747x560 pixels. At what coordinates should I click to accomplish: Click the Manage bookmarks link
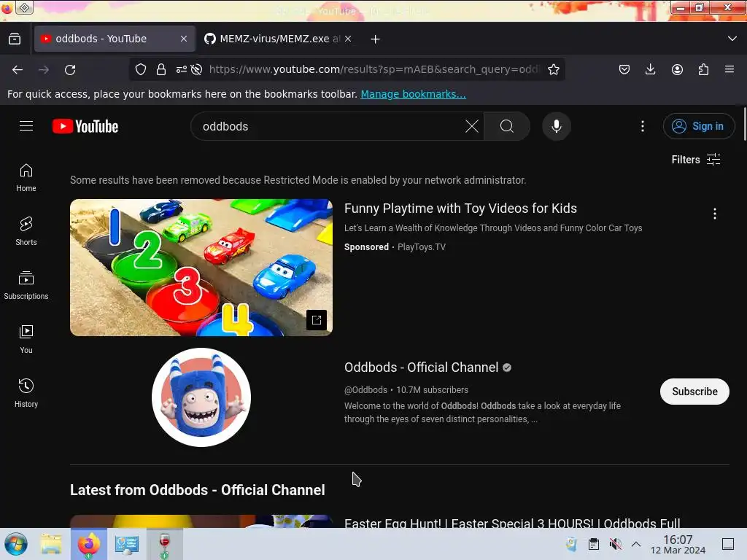[x=413, y=94]
